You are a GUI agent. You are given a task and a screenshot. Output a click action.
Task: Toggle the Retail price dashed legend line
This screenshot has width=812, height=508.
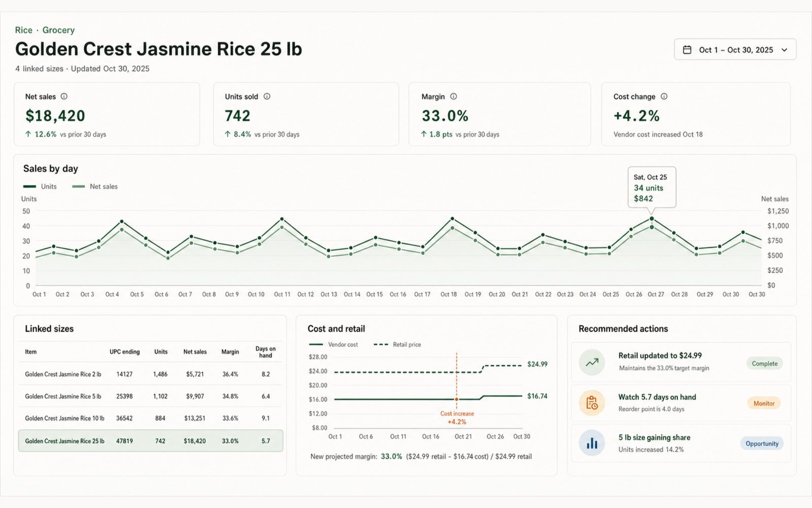click(381, 344)
